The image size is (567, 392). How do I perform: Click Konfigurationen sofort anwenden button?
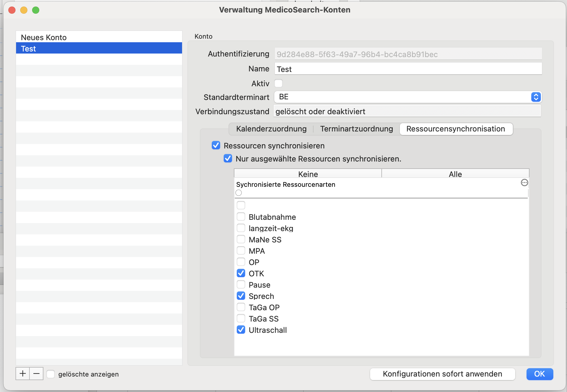[442, 374]
